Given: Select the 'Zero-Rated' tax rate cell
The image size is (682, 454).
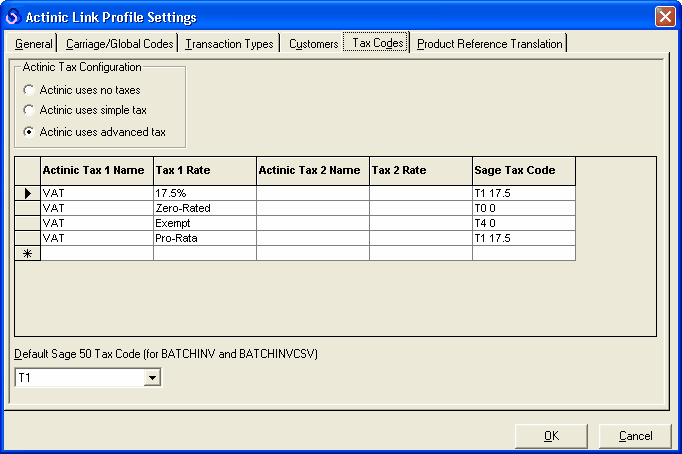Looking at the screenshot, I should coord(204,208).
